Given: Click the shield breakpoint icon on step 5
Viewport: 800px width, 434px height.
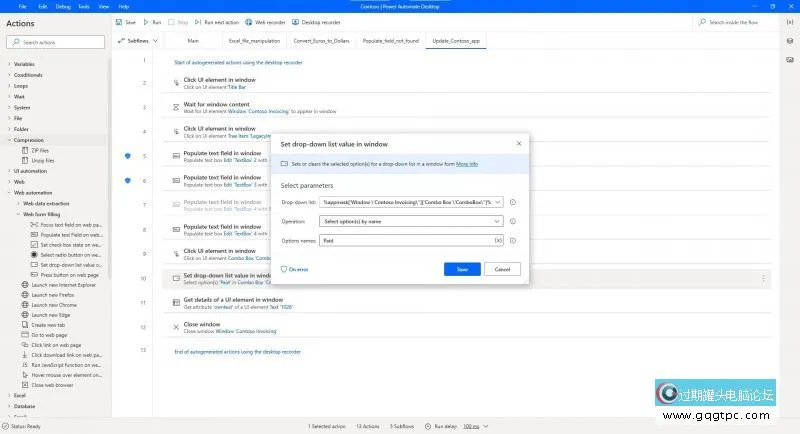Looking at the screenshot, I should tap(127, 156).
